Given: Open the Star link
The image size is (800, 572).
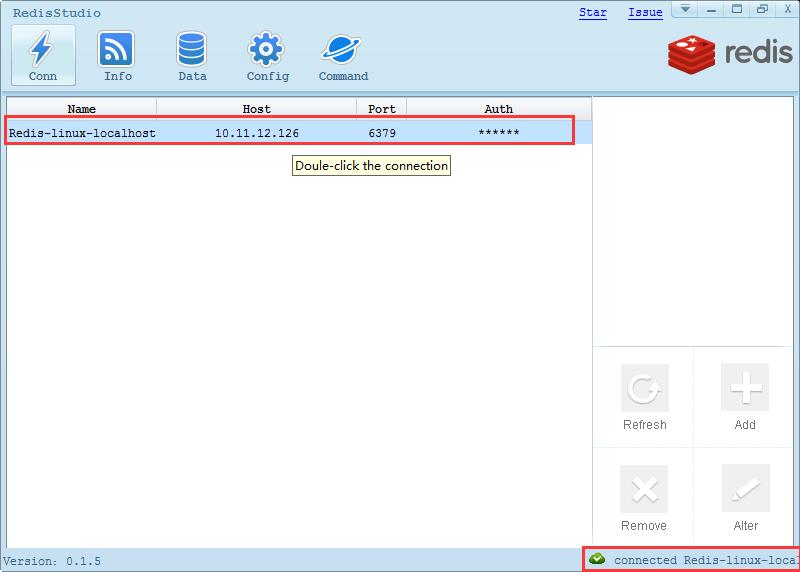Looking at the screenshot, I should point(593,12).
